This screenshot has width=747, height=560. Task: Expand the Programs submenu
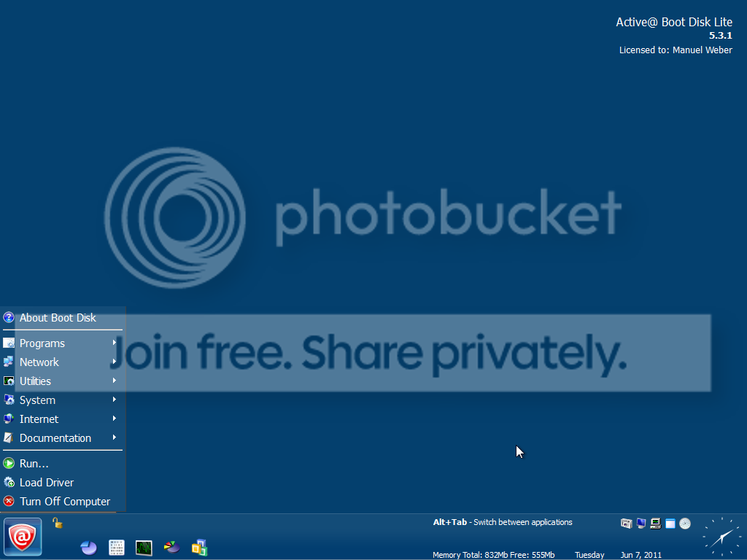click(x=42, y=343)
